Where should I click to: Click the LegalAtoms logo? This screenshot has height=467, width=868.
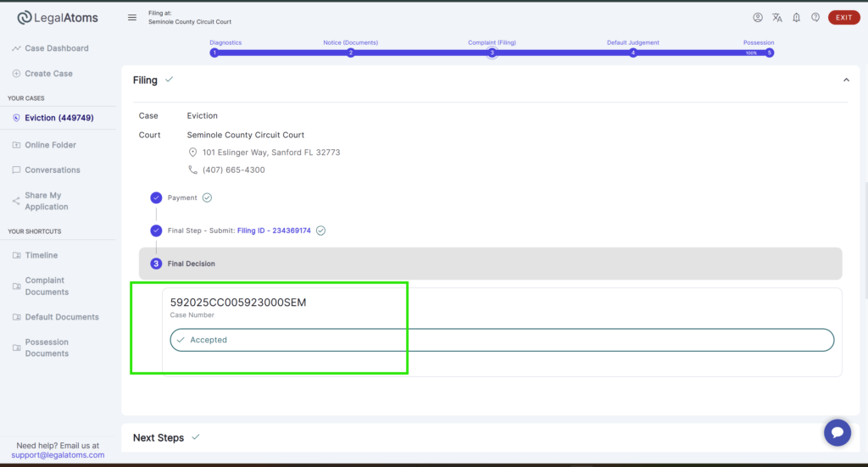(57, 18)
